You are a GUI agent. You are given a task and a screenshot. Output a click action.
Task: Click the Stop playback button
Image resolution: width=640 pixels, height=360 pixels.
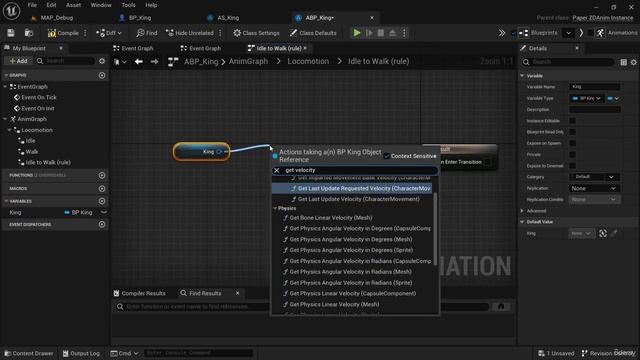pyautogui.click(x=380, y=33)
